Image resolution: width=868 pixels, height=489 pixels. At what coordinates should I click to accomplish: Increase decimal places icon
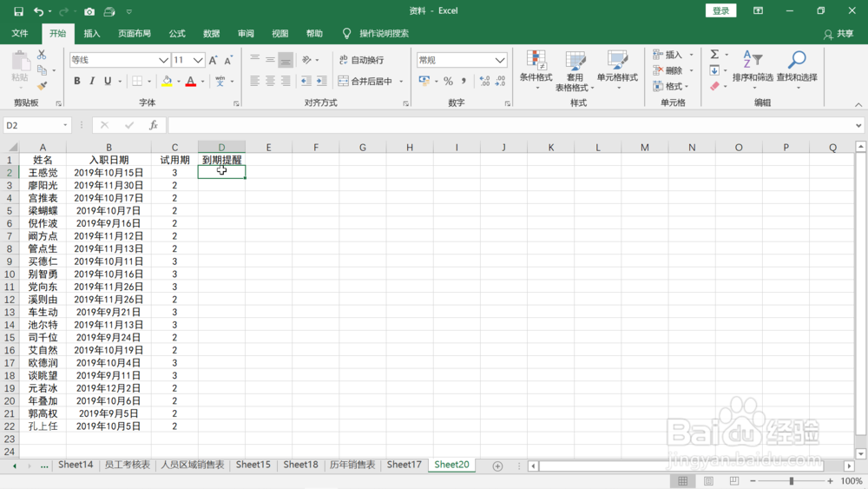485,82
